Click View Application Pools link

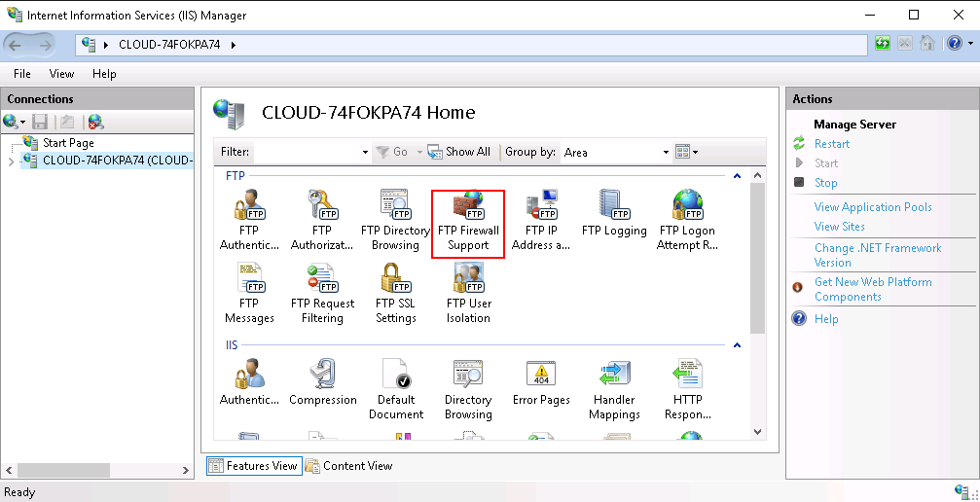click(x=873, y=207)
